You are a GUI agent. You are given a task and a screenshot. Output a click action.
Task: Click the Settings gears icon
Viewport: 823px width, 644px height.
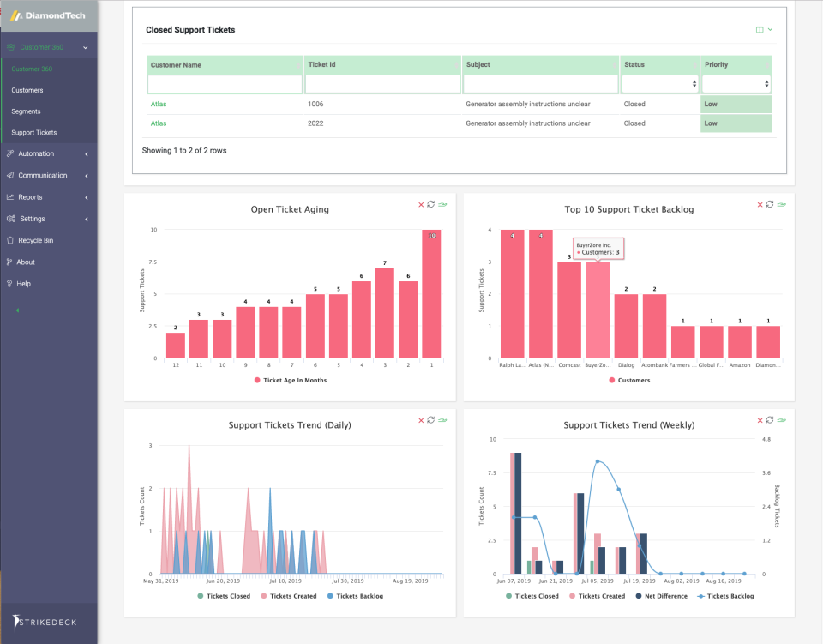pos(11,219)
